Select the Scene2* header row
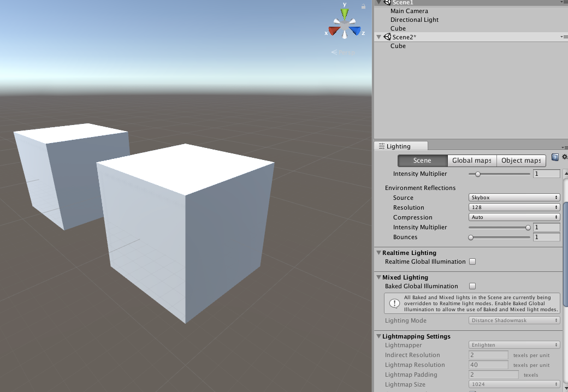Screen dimensions: 568x392 tap(471, 37)
